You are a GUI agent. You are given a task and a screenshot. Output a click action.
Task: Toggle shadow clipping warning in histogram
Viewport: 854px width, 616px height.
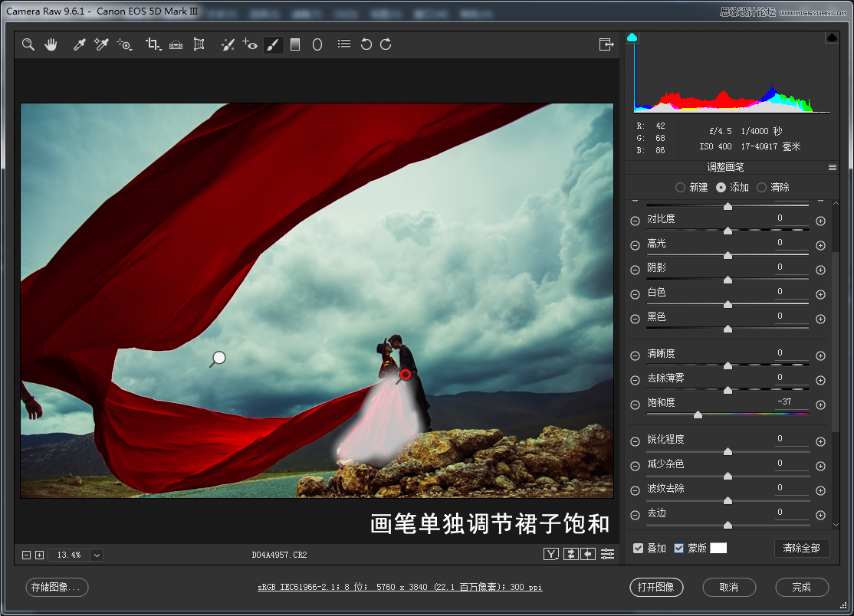point(632,38)
